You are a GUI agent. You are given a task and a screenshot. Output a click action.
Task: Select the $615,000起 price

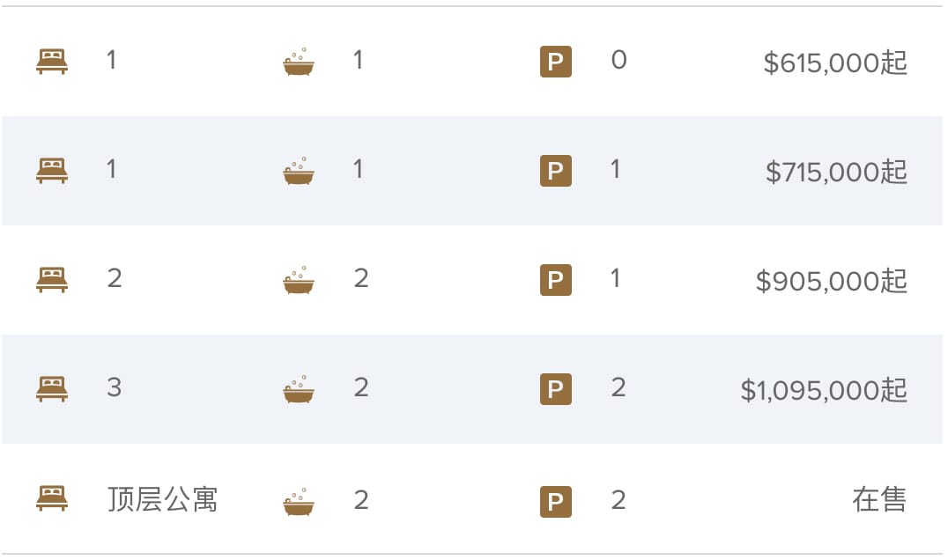[x=835, y=63]
